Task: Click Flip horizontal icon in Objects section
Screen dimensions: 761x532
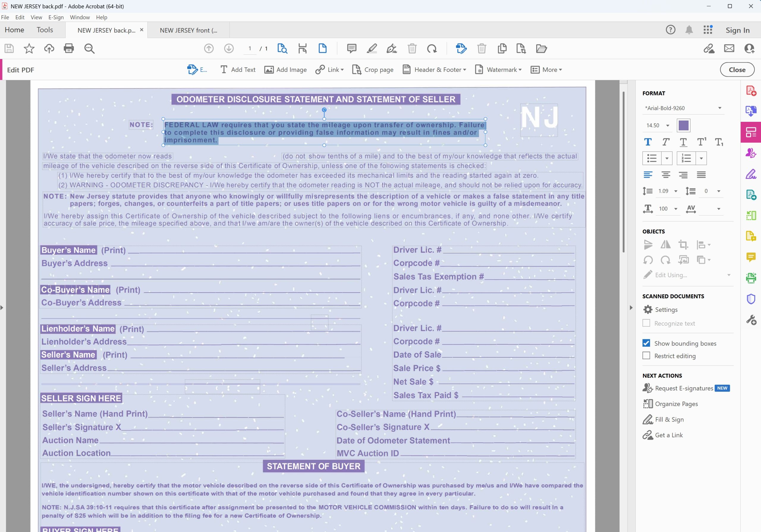Action: [666, 245]
